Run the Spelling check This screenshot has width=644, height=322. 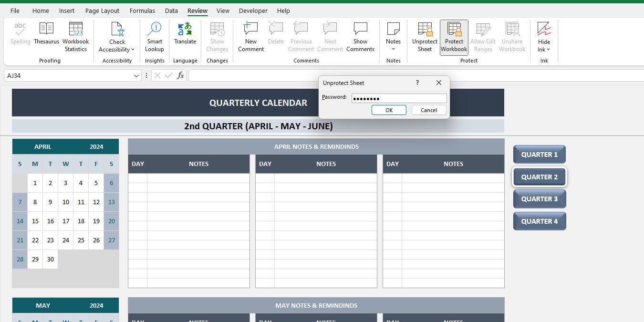(20, 33)
